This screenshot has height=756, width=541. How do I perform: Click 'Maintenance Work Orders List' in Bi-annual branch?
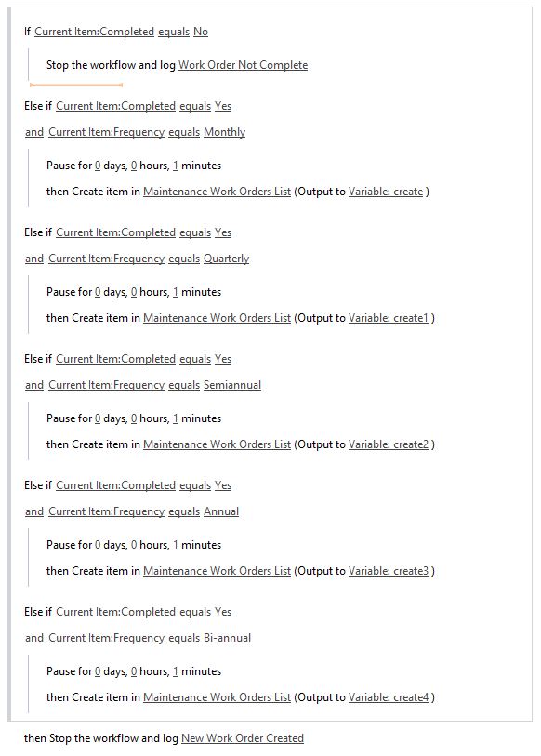tap(217, 696)
